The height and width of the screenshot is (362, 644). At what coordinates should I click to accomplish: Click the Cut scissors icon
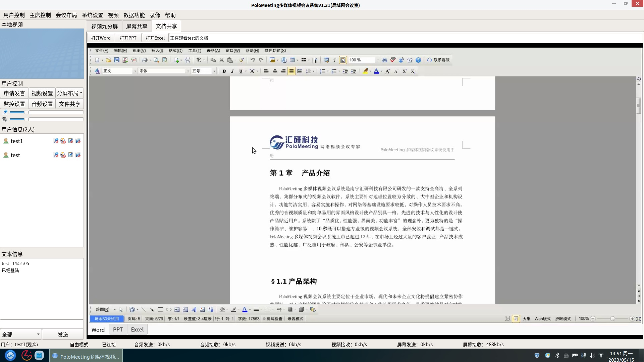[221, 60]
